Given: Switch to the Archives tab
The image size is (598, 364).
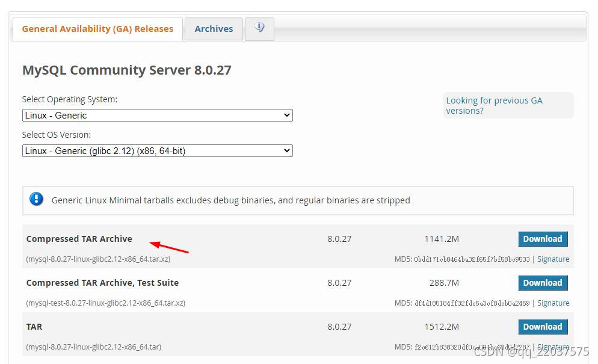Looking at the screenshot, I should click(x=214, y=29).
